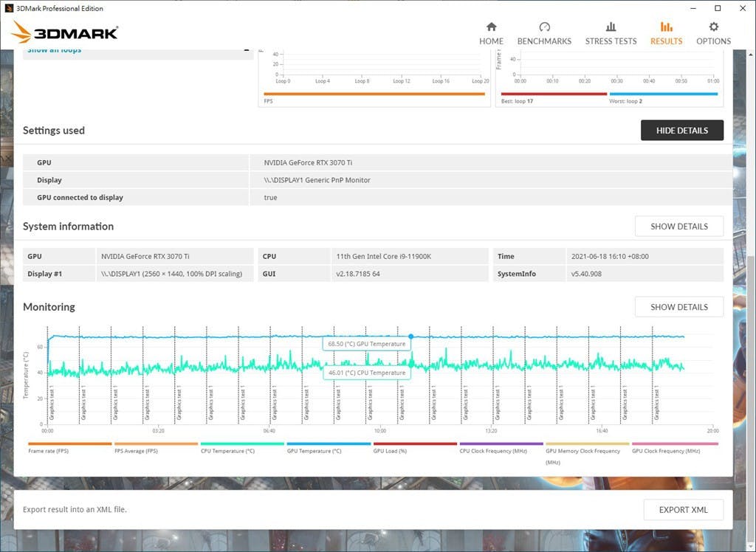Select the BENCHMARKS label in navigation

tap(544, 41)
